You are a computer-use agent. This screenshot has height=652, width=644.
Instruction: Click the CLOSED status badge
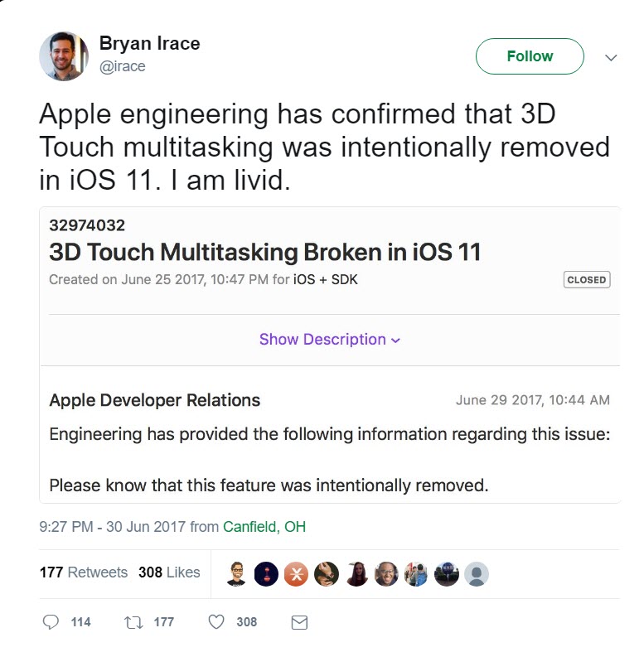[586, 279]
